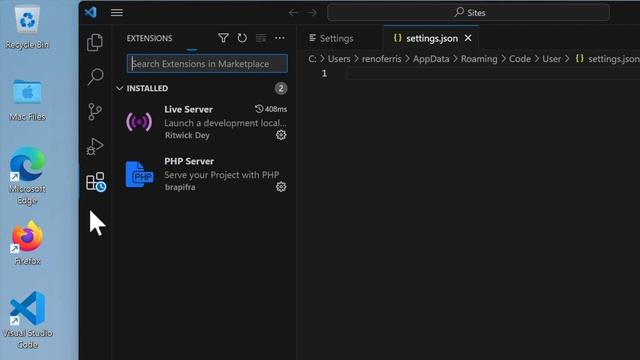Open the Search view icon
Image resolution: width=640 pixels, height=360 pixels.
[x=95, y=77]
